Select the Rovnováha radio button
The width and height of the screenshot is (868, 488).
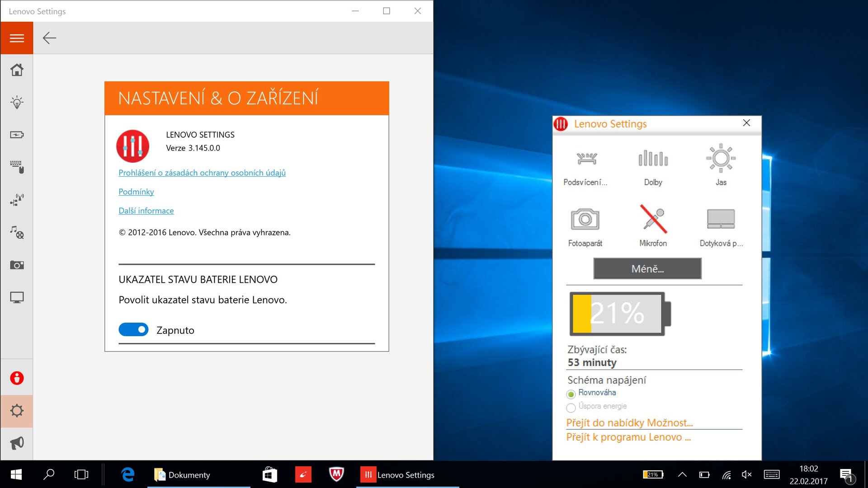pos(571,394)
